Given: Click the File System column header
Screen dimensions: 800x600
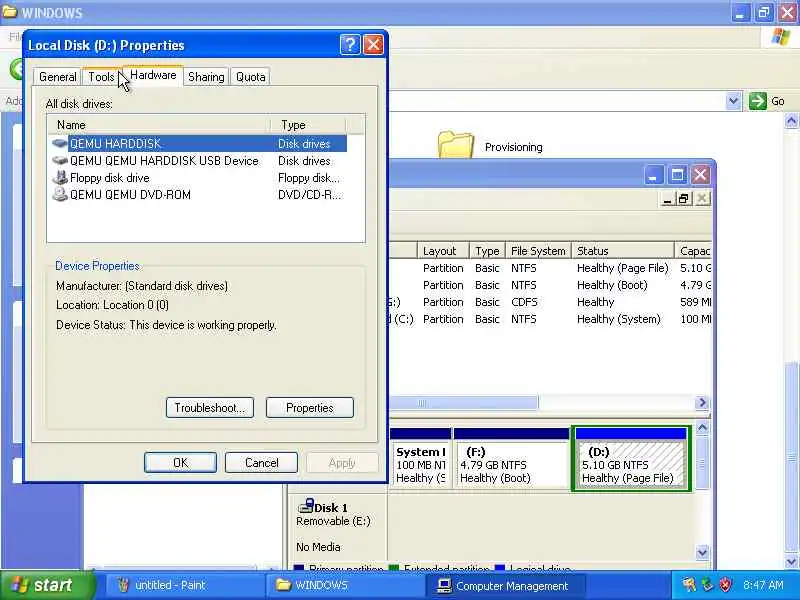Looking at the screenshot, I should 538,251.
